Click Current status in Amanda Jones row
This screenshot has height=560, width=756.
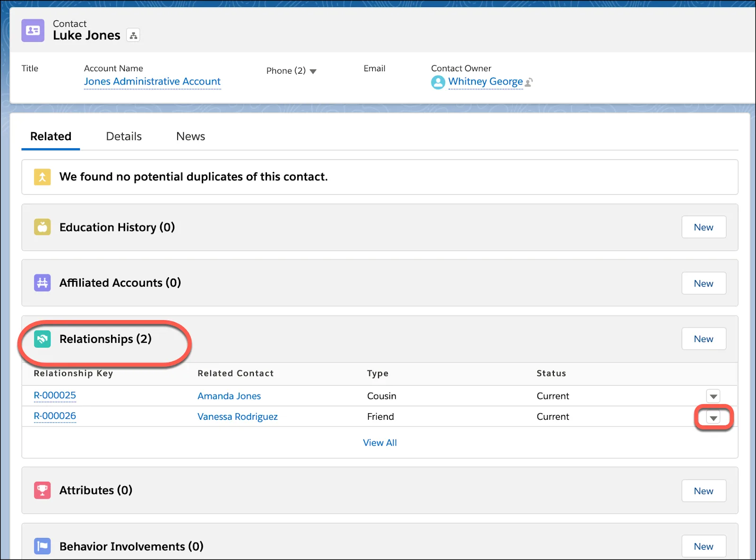click(553, 396)
